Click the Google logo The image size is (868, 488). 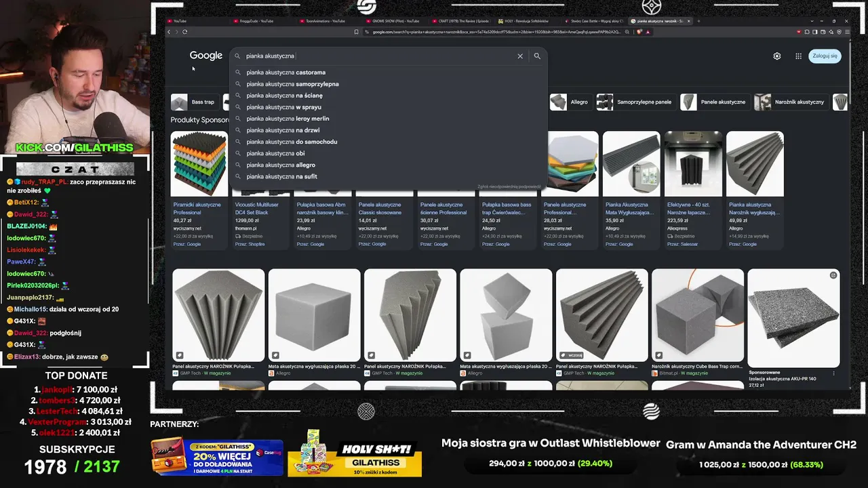pos(206,56)
